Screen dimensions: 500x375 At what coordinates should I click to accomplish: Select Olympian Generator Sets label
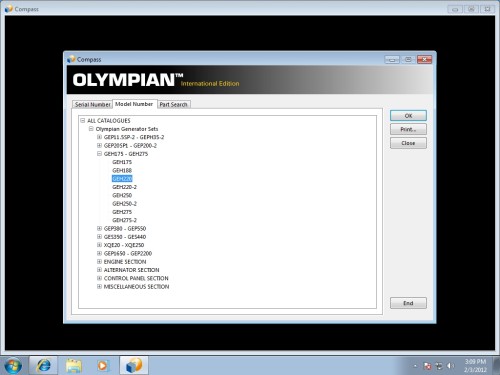pyautogui.click(x=127, y=129)
